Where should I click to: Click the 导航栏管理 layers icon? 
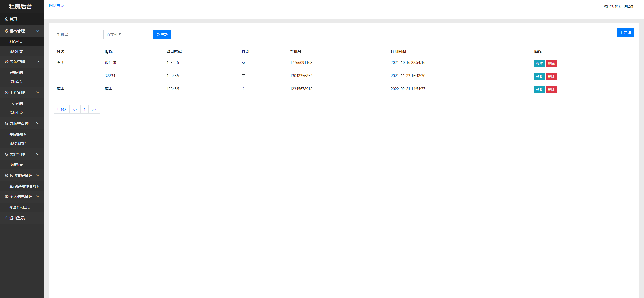[7, 123]
